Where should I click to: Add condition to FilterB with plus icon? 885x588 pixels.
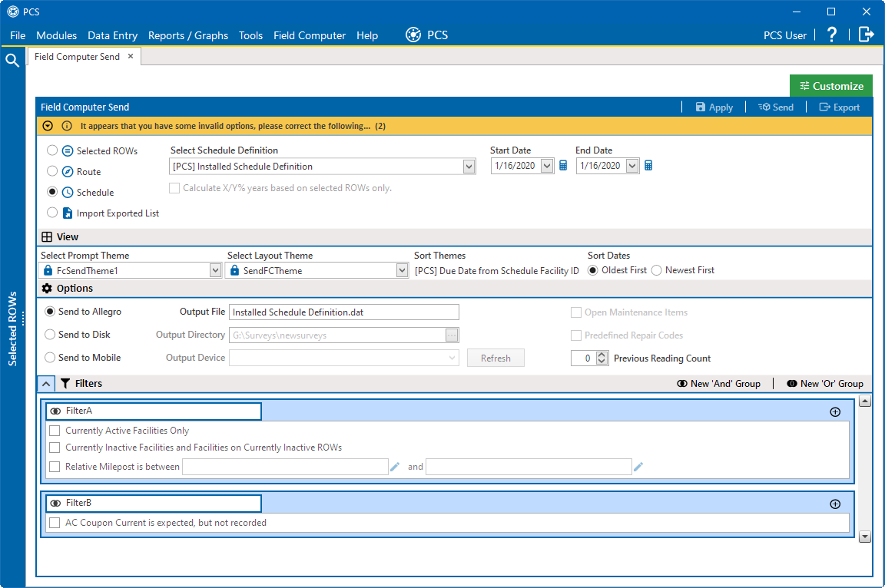(835, 504)
